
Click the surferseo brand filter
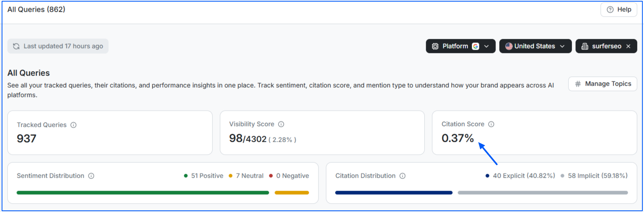(606, 46)
